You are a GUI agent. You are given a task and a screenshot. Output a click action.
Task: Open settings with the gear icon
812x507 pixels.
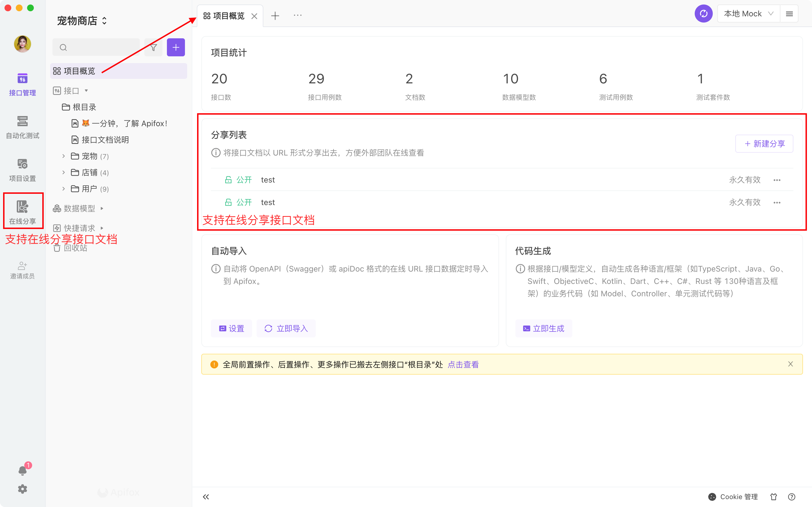[x=22, y=489]
